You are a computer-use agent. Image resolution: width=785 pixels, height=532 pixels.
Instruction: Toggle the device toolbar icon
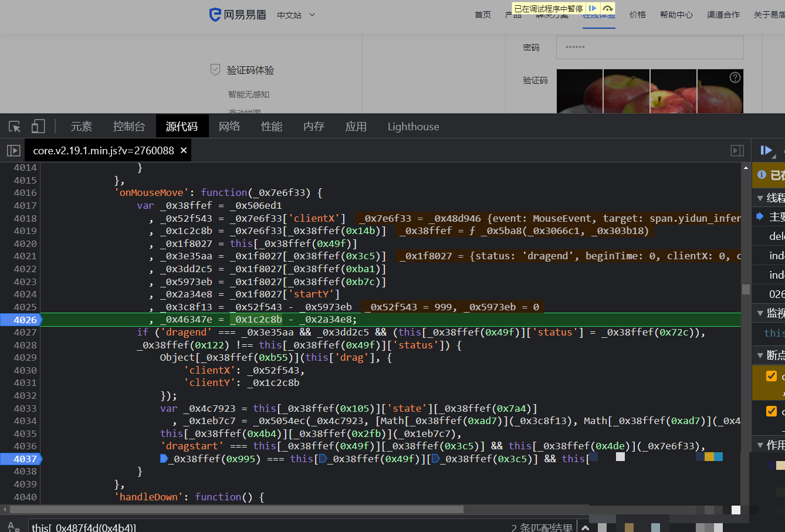(x=38, y=127)
